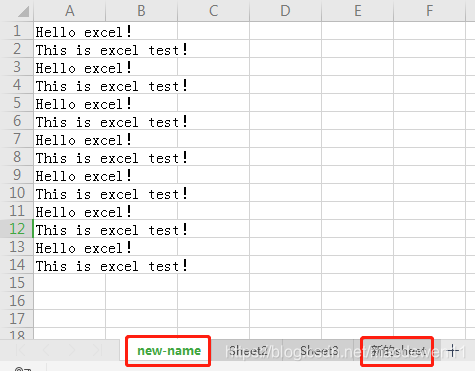Add a new sheet with plus icon
This screenshot has width=475, height=371.
point(452,351)
